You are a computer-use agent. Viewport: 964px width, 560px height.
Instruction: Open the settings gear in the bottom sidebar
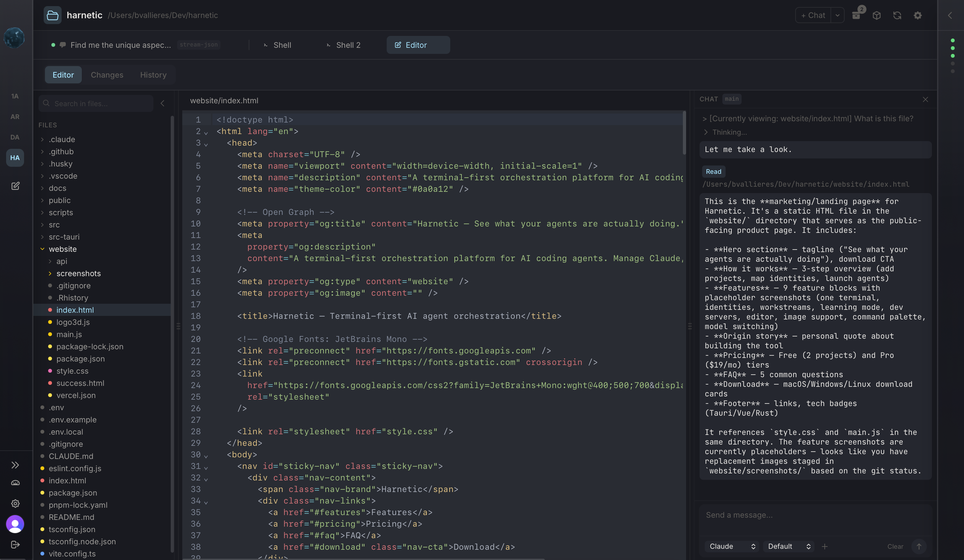pos(15,503)
